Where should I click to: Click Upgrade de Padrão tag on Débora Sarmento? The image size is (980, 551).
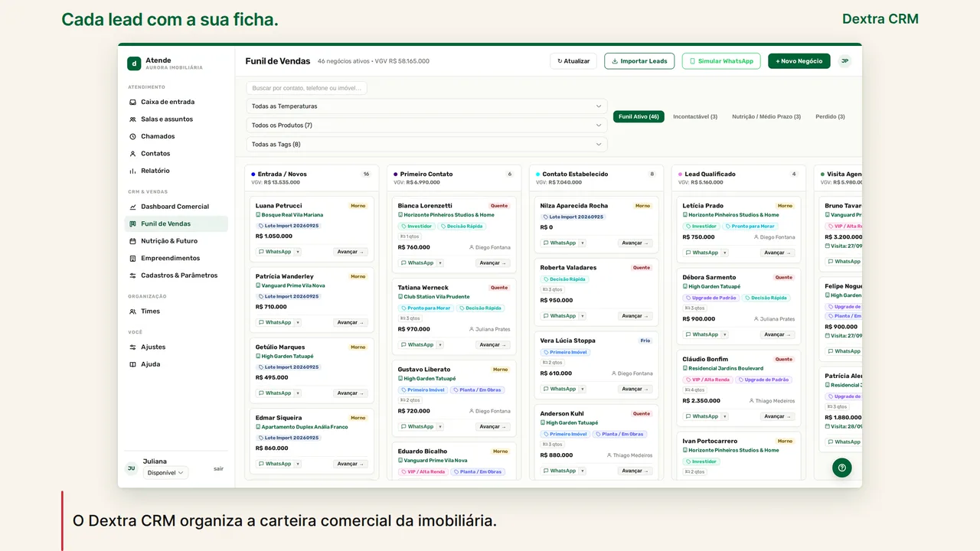(x=711, y=298)
